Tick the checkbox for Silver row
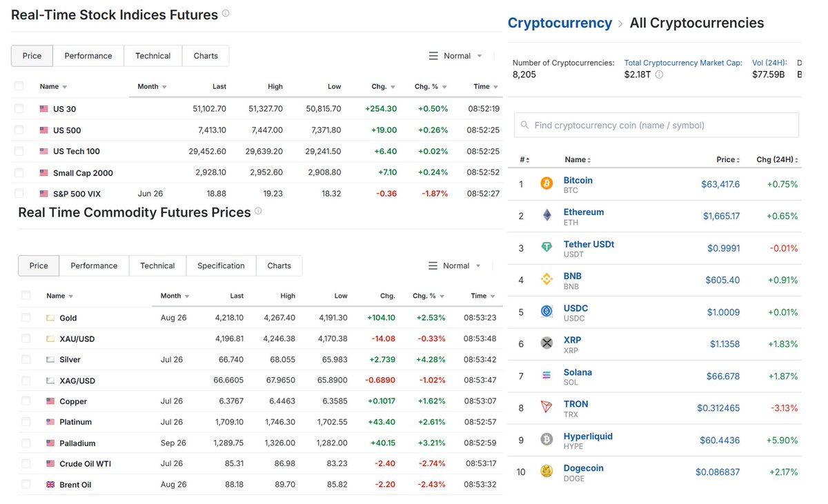Screen dimensions: 828x504 click(26, 359)
